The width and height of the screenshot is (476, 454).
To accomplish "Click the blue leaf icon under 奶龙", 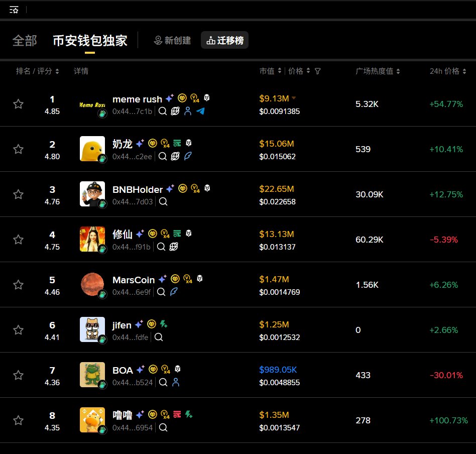I will click(187, 156).
